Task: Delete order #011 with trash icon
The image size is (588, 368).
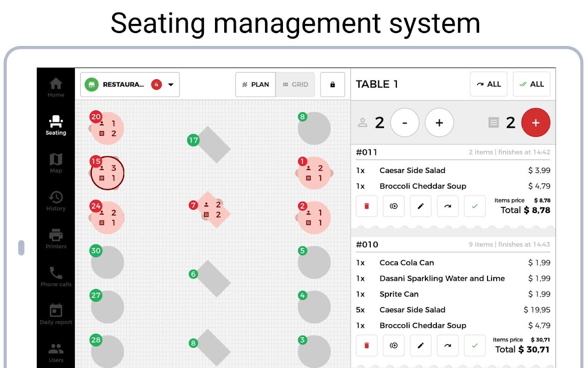Action: click(367, 206)
